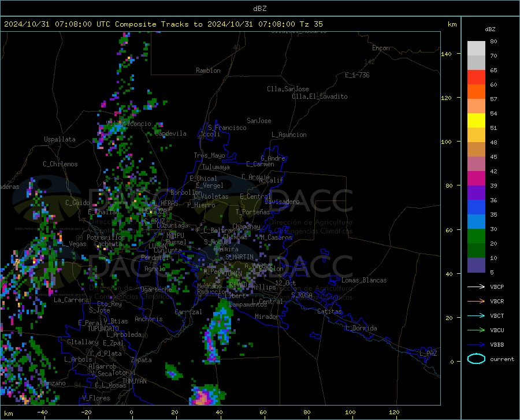Pick the green 30 dBZ color swatch

click(476, 236)
